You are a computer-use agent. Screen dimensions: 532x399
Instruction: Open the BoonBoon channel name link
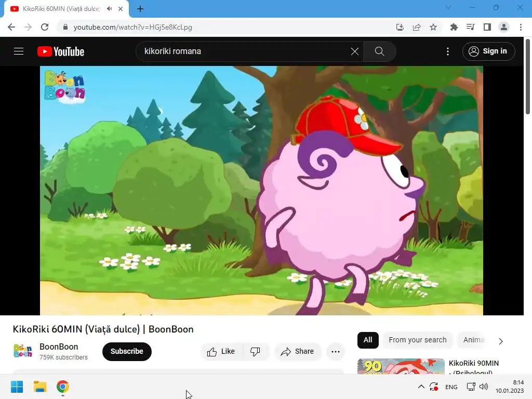[59, 347]
